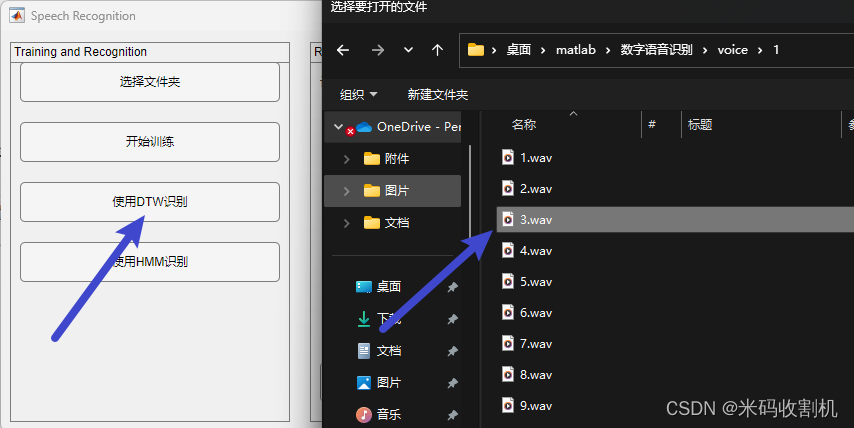854x428 pixels.
Task: Navigate to matlab in the breadcrumb
Action: coord(576,50)
